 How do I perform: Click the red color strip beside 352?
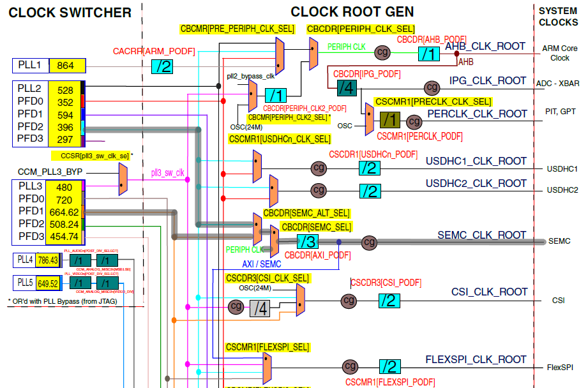[x=83, y=102]
